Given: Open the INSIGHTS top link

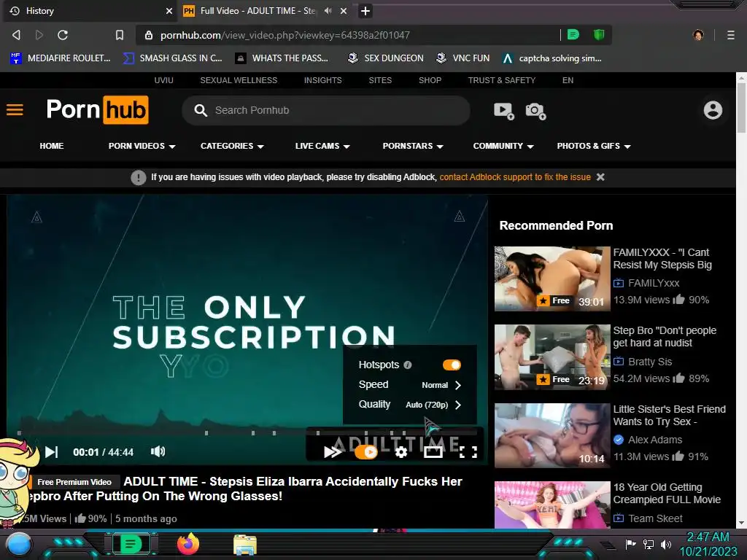Looking at the screenshot, I should (323, 80).
